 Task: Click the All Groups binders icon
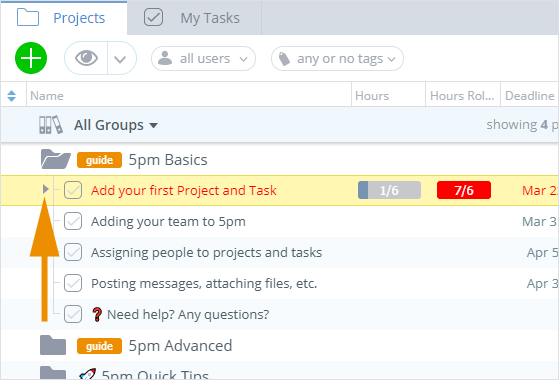tap(51, 125)
